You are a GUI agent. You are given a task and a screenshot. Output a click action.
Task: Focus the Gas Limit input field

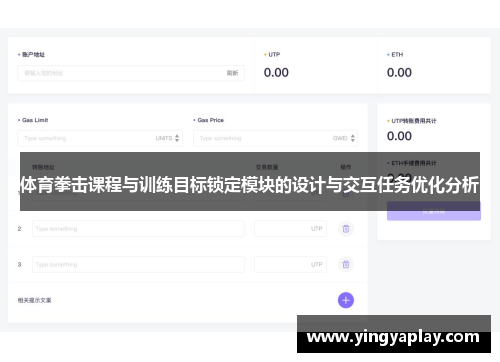click(100, 138)
